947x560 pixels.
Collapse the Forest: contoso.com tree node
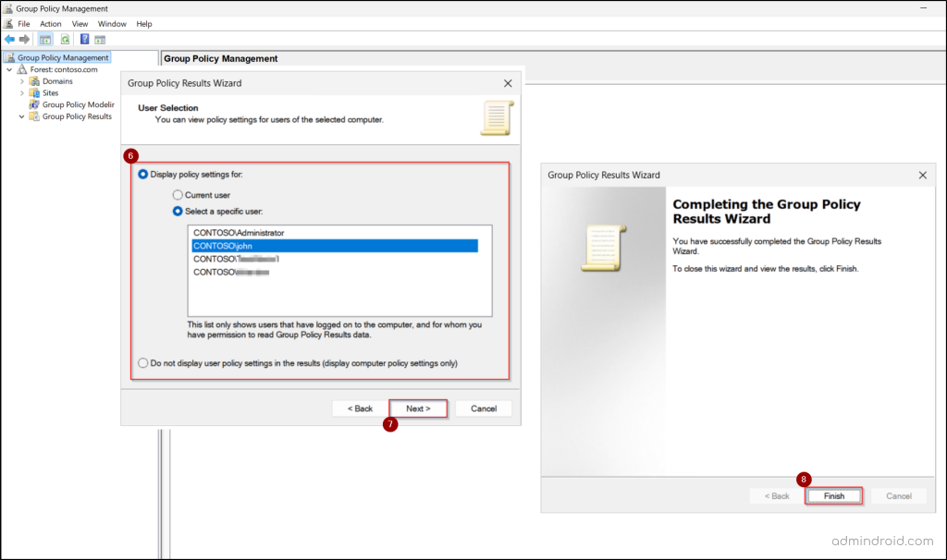click(10, 69)
